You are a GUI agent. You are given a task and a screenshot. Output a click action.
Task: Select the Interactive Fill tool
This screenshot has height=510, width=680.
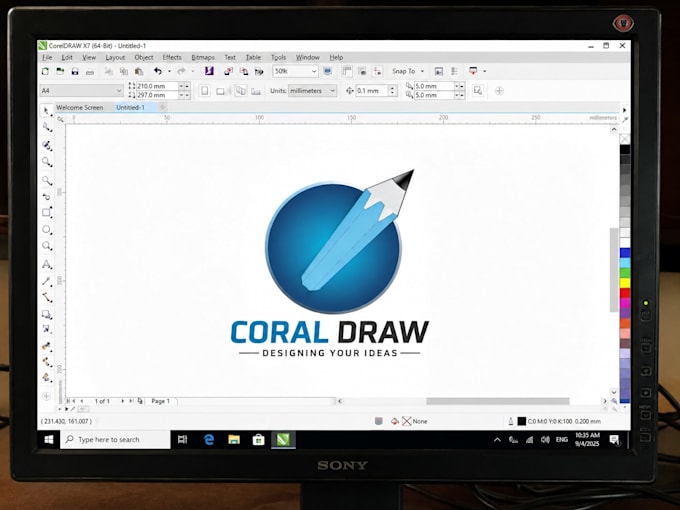[x=46, y=362]
